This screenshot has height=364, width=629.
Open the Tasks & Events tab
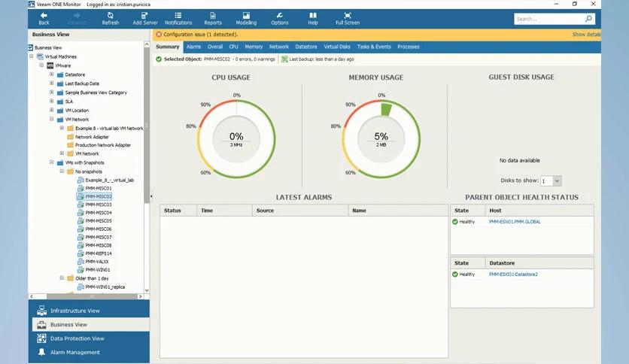click(374, 47)
